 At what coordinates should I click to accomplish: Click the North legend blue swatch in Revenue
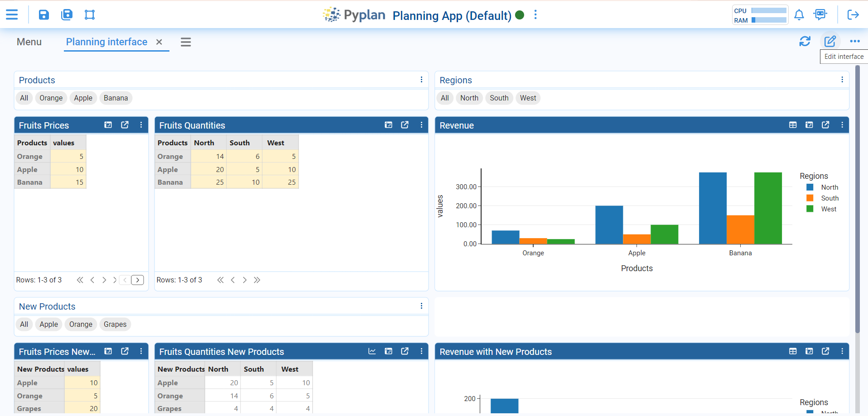810,187
